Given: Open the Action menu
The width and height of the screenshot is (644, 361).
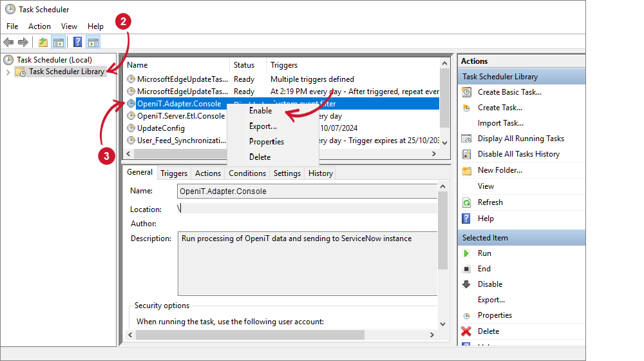Looking at the screenshot, I should 39,26.
